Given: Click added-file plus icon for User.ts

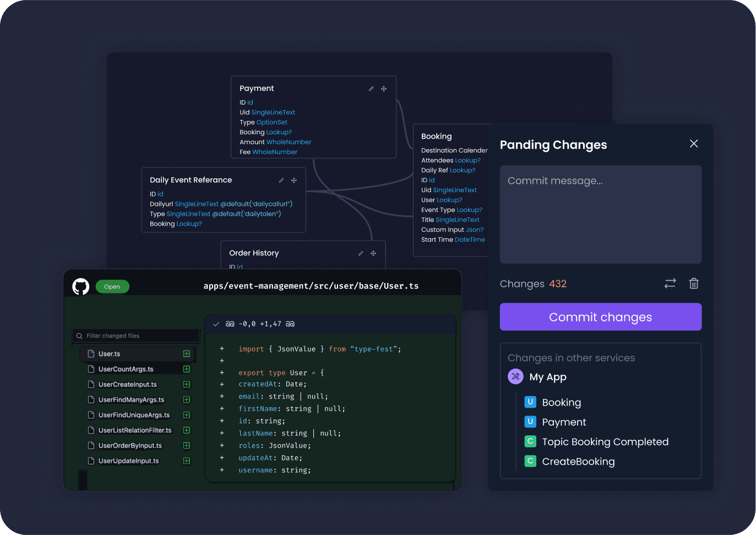Looking at the screenshot, I should (x=187, y=354).
